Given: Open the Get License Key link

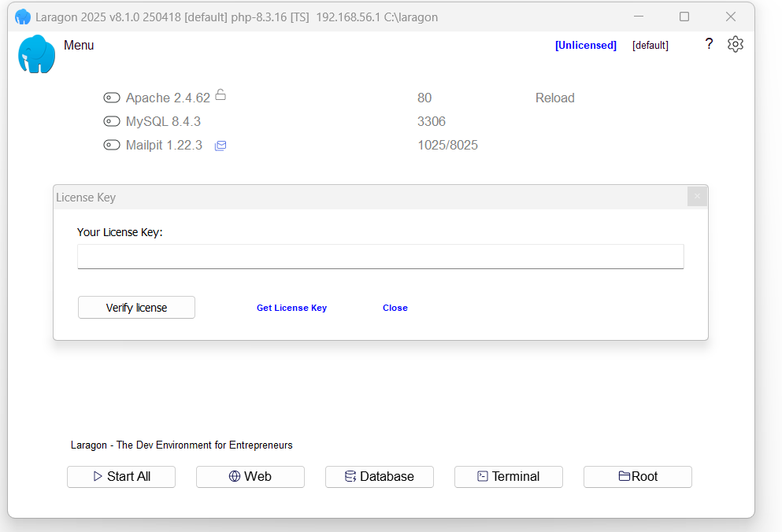Looking at the screenshot, I should tap(291, 308).
